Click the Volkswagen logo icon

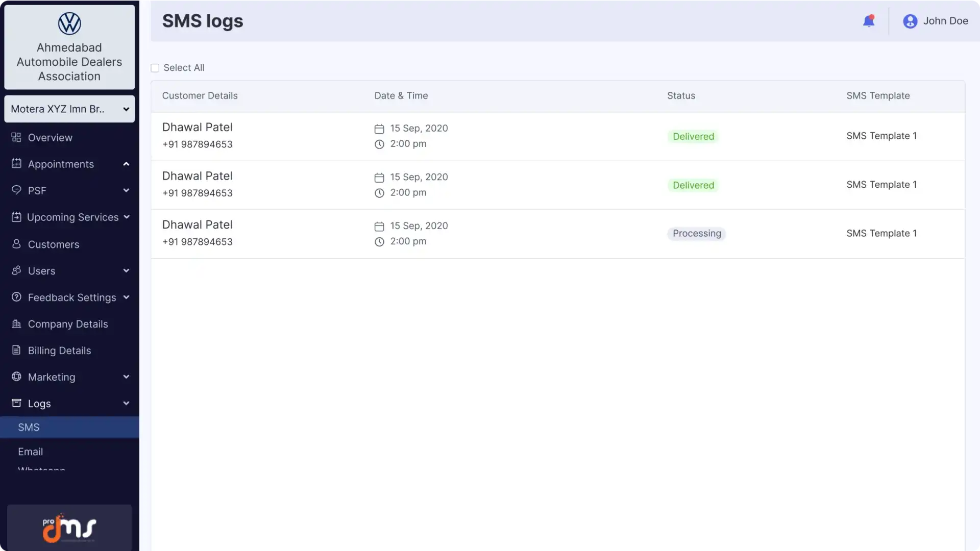(x=69, y=23)
